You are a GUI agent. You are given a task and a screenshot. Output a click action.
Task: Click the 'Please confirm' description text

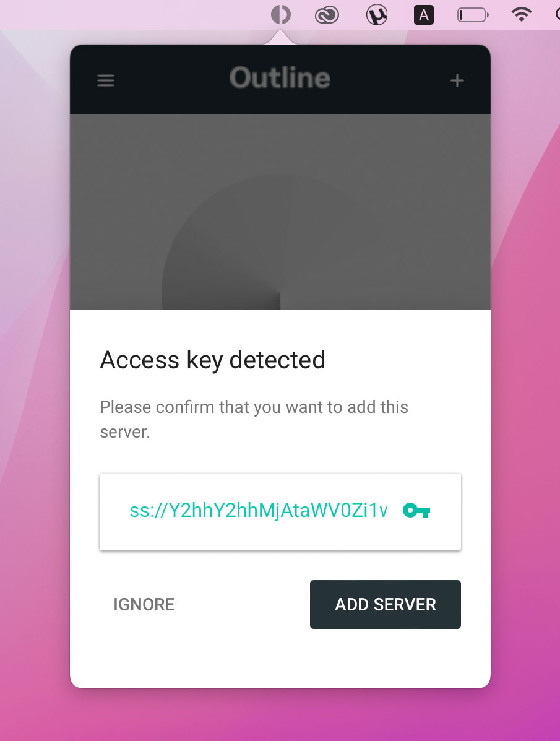click(x=254, y=419)
